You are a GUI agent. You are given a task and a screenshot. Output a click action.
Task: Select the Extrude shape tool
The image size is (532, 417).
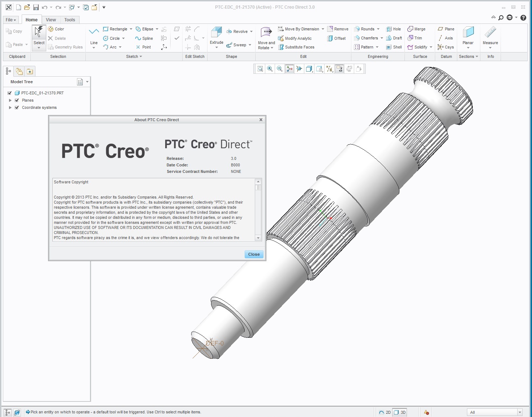coord(216,35)
